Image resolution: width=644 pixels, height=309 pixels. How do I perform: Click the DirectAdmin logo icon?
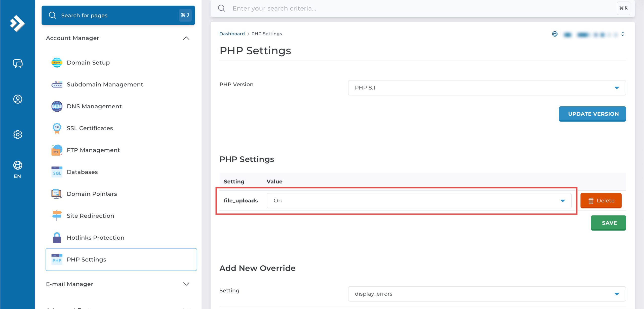click(x=17, y=23)
